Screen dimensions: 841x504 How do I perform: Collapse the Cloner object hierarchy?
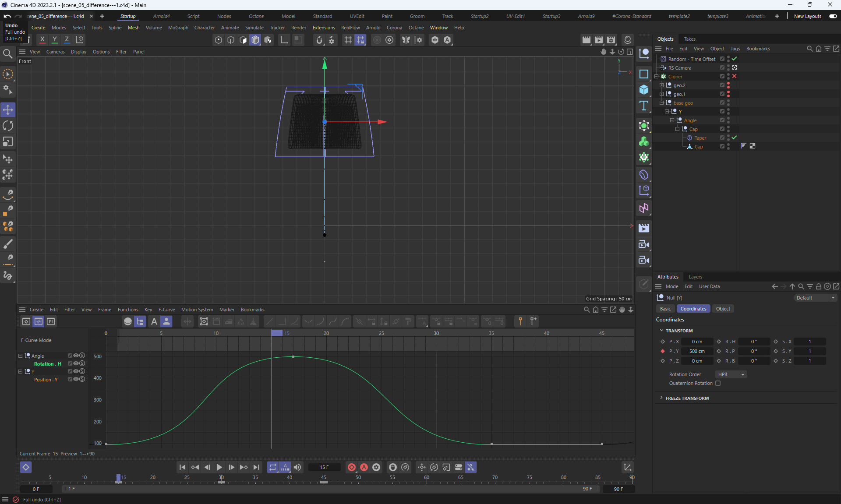pos(657,76)
